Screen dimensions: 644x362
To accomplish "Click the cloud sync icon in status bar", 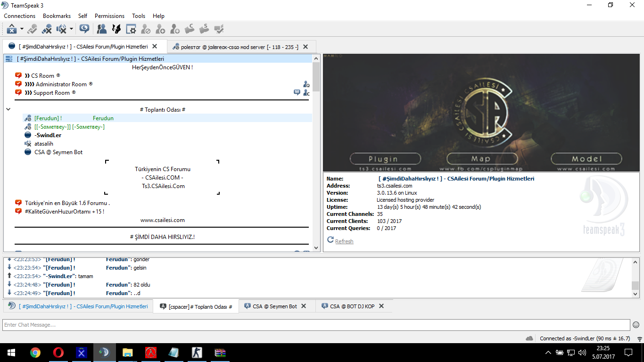I will (529, 338).
